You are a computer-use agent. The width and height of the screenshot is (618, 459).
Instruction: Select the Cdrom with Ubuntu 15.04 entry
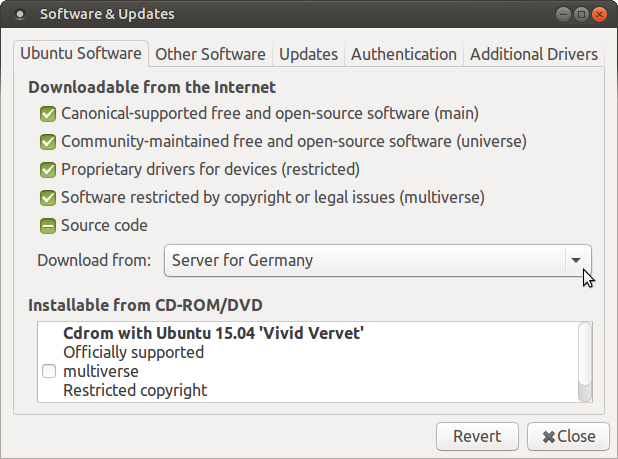click(307, 362)
